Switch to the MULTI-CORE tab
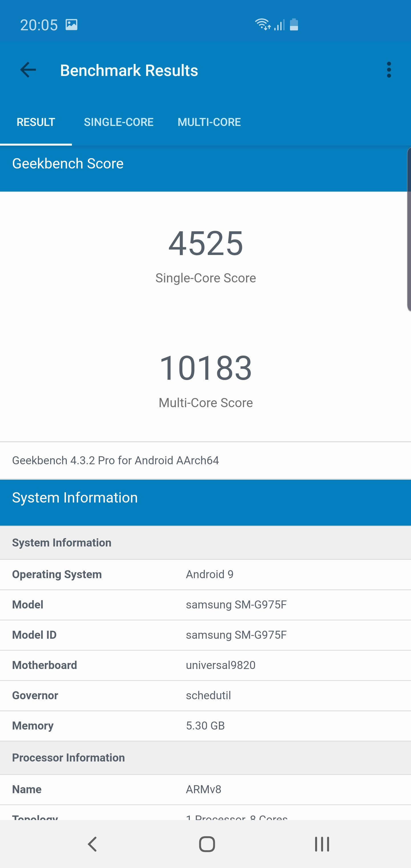This screenshot has height=868, width=411. pyautogui.click(x=209, y=122)
